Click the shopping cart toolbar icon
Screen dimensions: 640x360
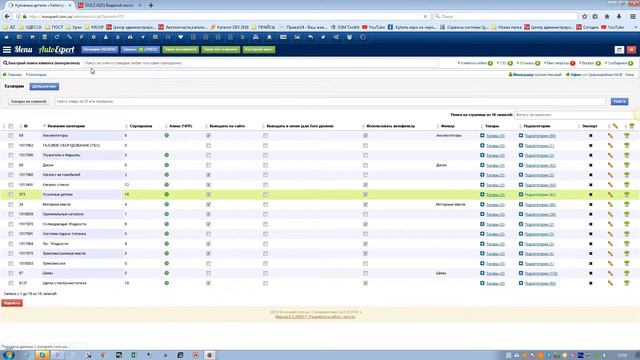pos(32,37)
